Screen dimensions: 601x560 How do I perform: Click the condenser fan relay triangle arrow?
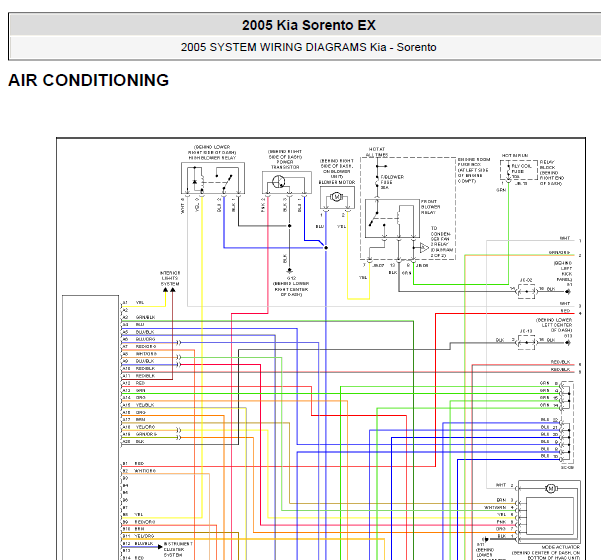tap(424, 248)
